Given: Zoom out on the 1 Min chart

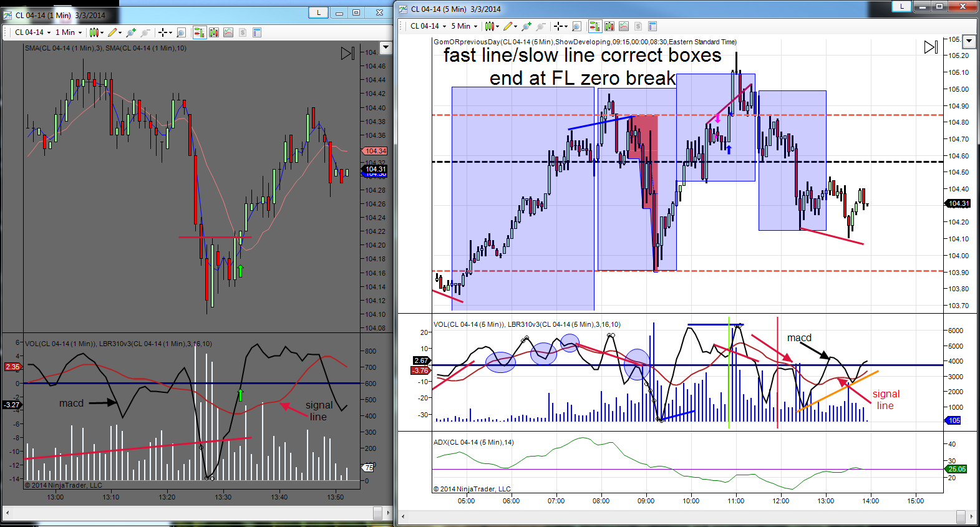Looking at the screenshot, I should (145, 32).
